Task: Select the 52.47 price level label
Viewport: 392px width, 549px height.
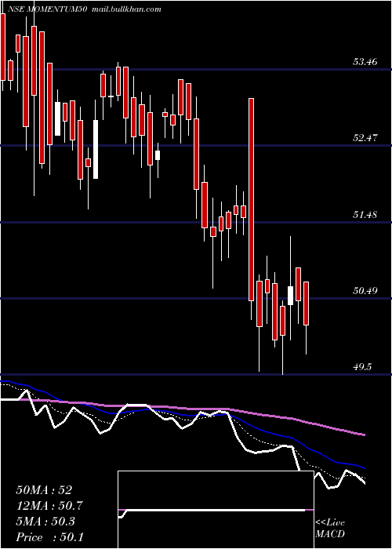Action: [365, 138]
